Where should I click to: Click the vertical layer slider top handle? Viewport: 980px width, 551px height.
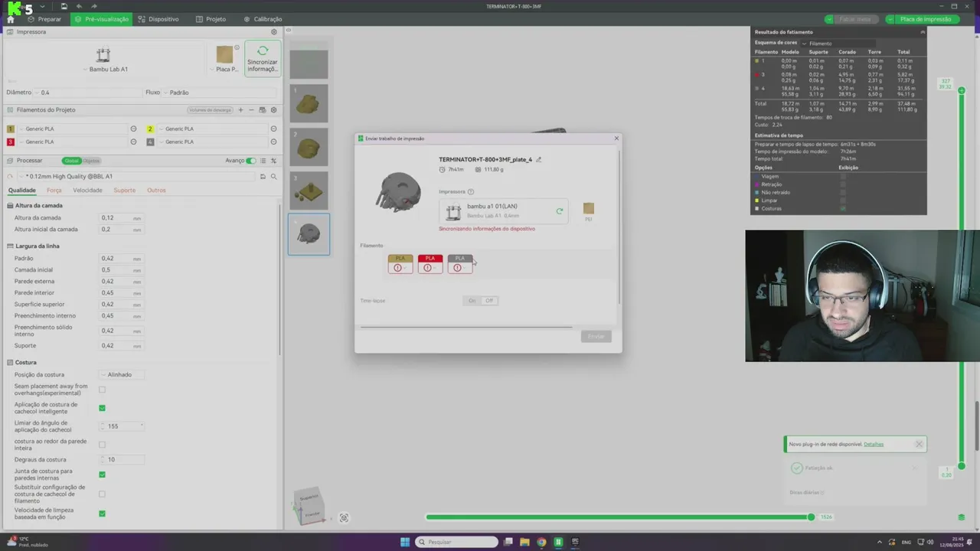[962, 91]
